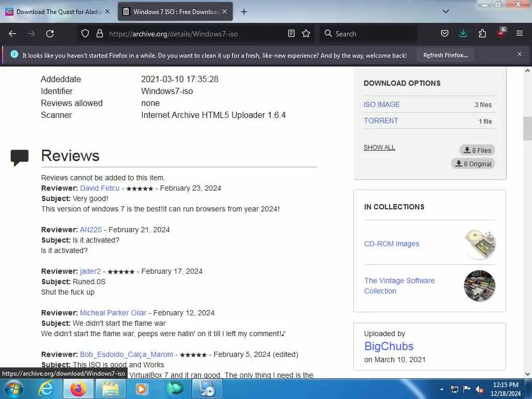Click the Vintage Software Collection thumbnail
This screenshot has width=532, height=399.
click(480, 286)
